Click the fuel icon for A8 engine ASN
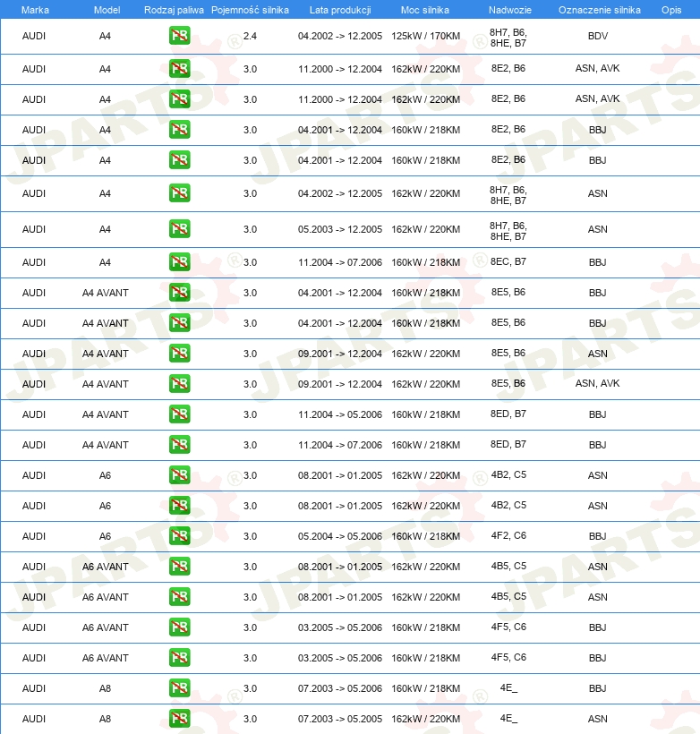Viewport: 700px width, 734px height. tap(179, 718)
